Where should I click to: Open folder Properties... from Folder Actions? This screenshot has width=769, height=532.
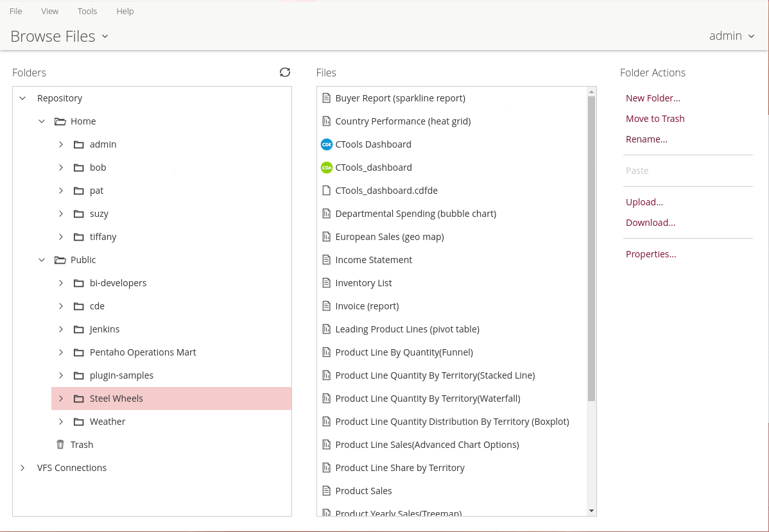click(x=651, y=254)
